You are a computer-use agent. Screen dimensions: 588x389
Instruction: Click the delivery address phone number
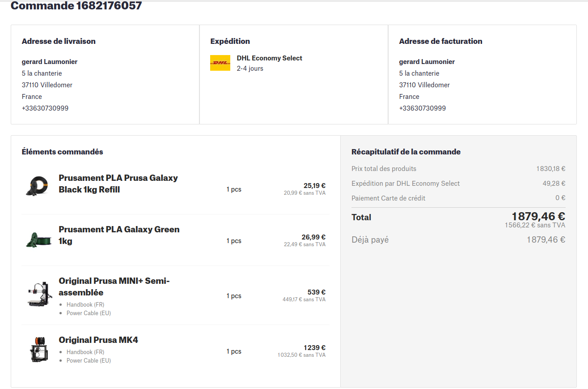(45, 108)
